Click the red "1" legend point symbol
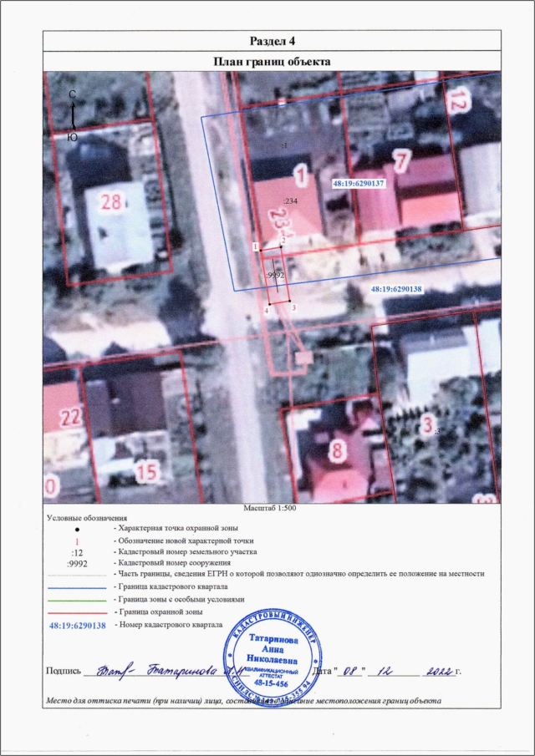 pos(77,541)
